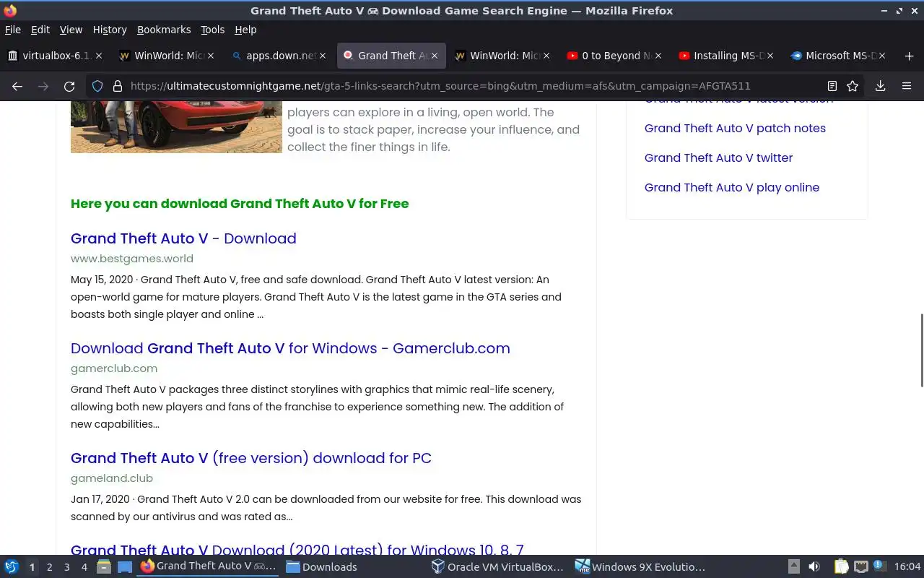The width and height of the screenshot is (924, 578).
Task: Bookmark this page with the star icon
Action: click(853, 86)
